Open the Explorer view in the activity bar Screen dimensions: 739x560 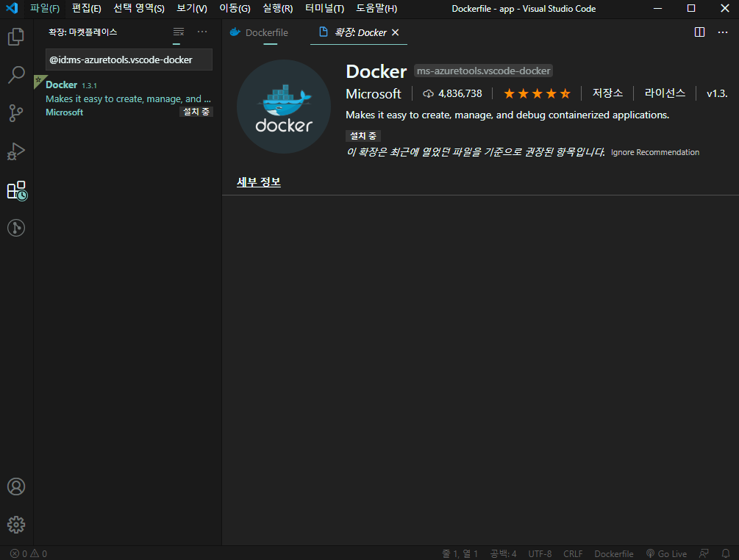click(x=16, y=36)
